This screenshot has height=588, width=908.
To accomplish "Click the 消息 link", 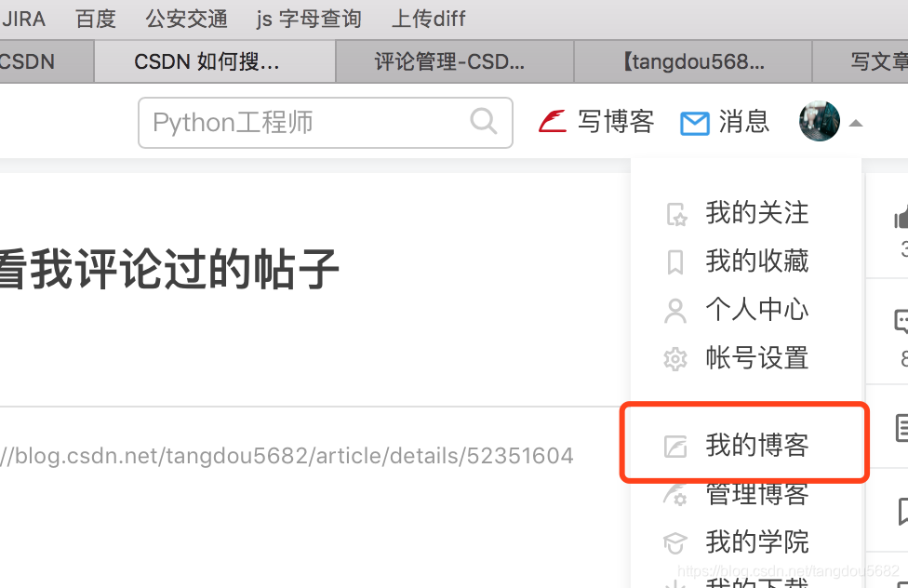I will (744, 122).
